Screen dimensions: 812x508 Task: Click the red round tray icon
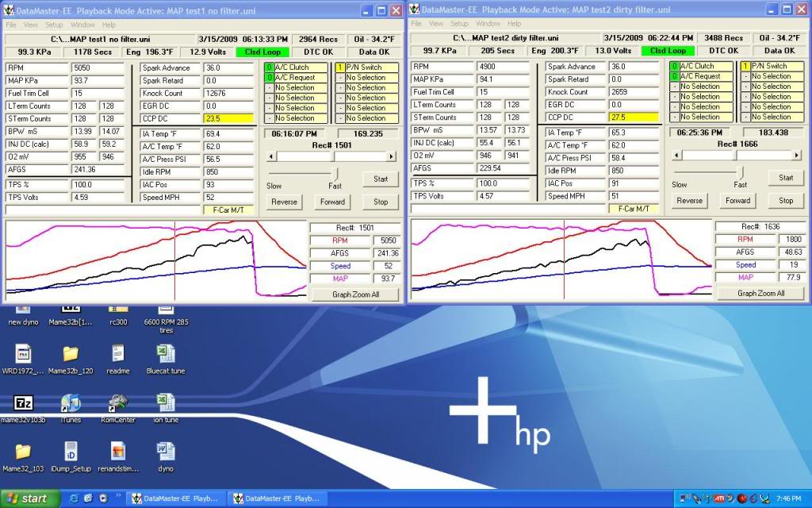741,498
